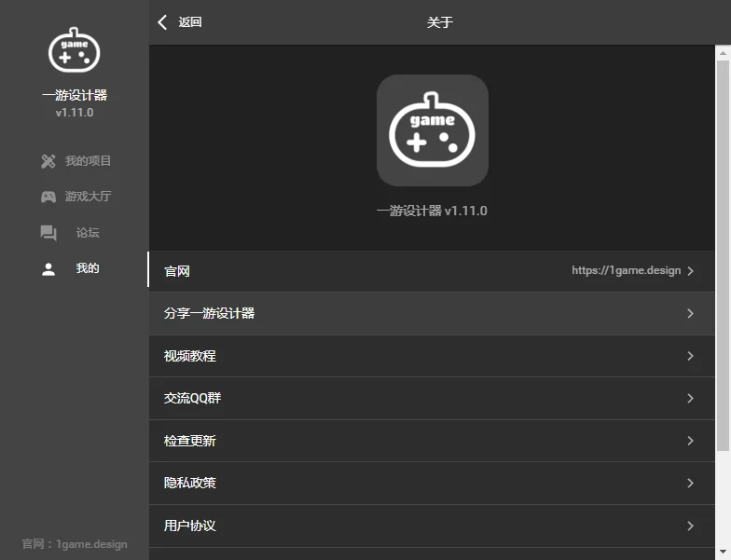Click the sidebar game controller logo
The width and height of the screenshot is (731, 560).
pos(75,50)
